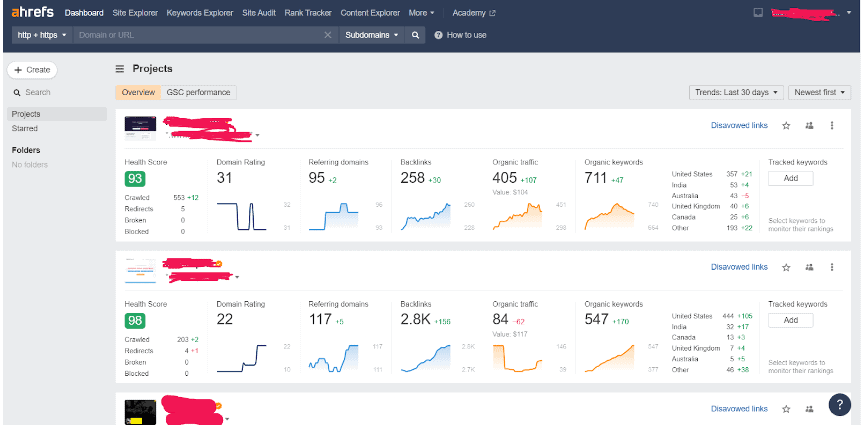Open Site Explorer from top menu
This screenshot has width=864, height=430.
(x=136, y=13)
